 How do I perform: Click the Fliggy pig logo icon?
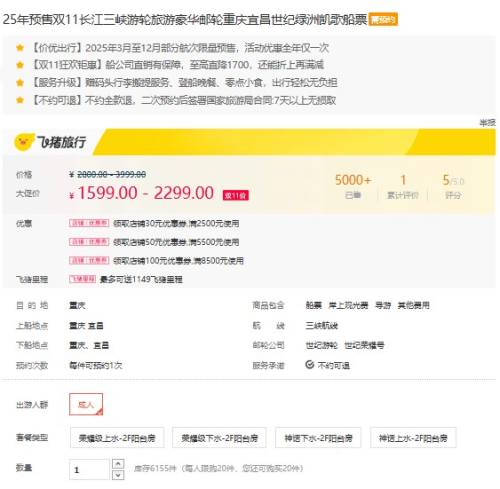point(24,142)
